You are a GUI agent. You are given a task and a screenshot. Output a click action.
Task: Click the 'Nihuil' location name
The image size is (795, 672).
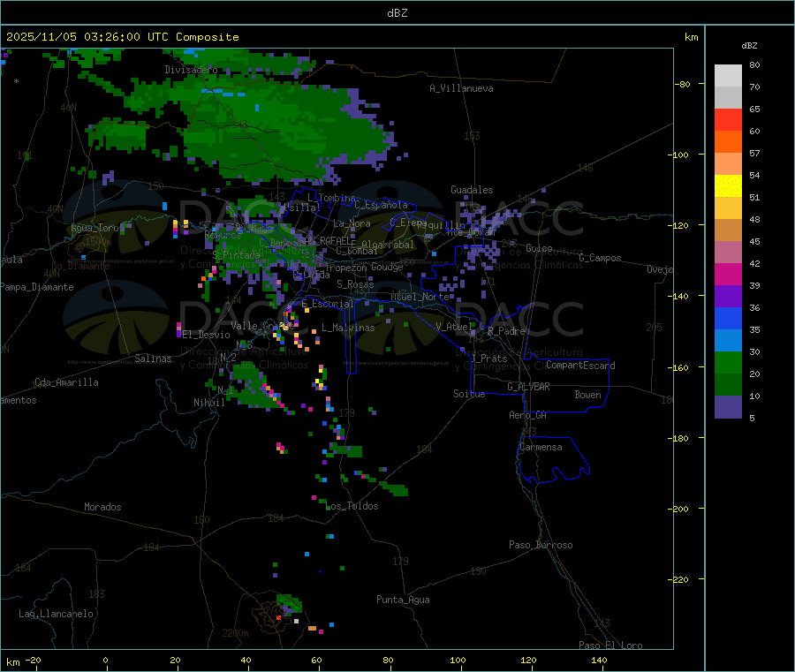coord(208,403)
